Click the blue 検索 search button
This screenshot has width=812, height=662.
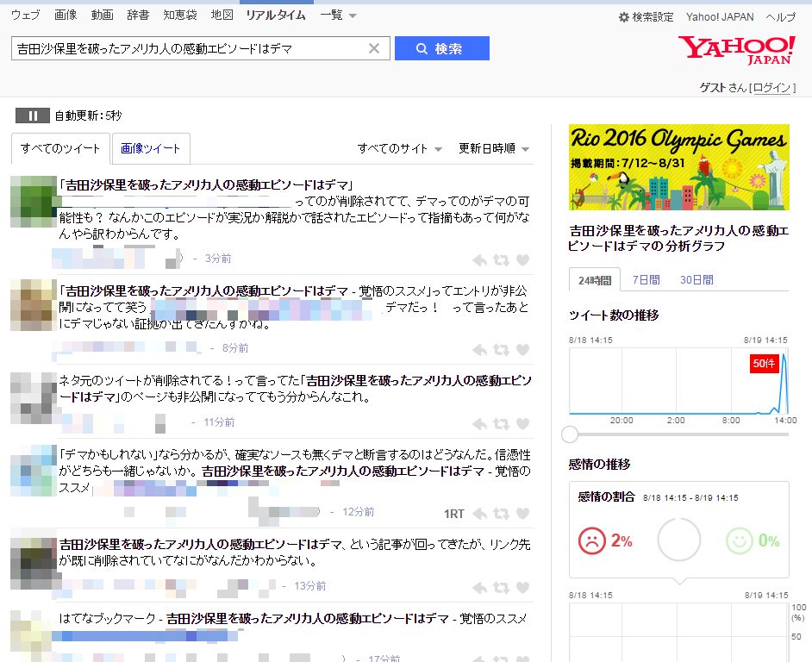click(x=441, y=48)
